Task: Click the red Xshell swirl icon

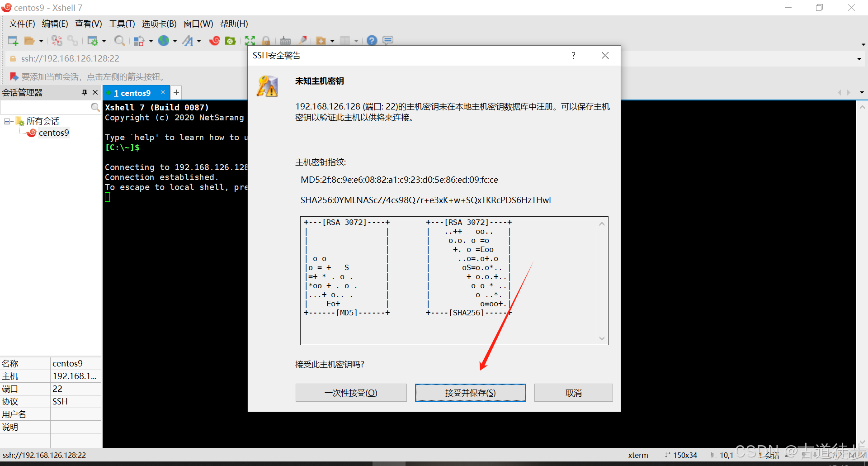Action: coord(215,41)
